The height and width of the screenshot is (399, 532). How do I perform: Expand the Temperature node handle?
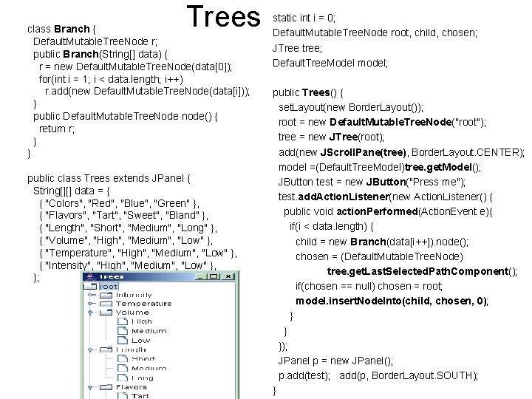coord(90,304)
